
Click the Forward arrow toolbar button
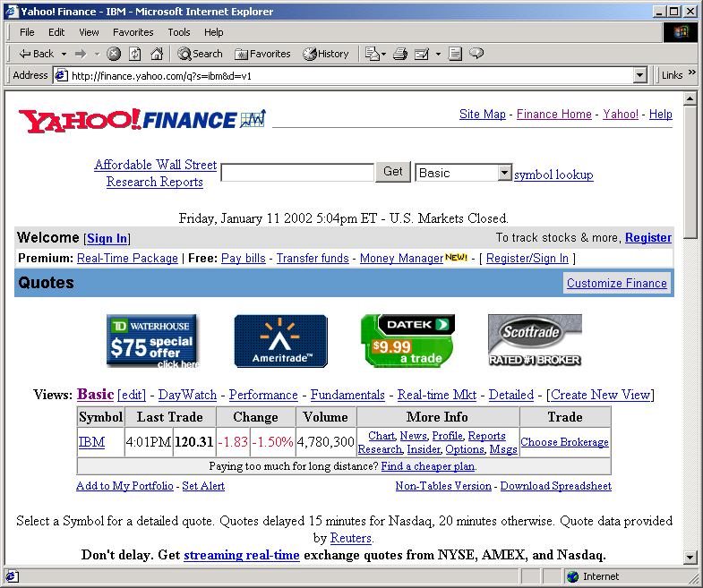(81, 54)
